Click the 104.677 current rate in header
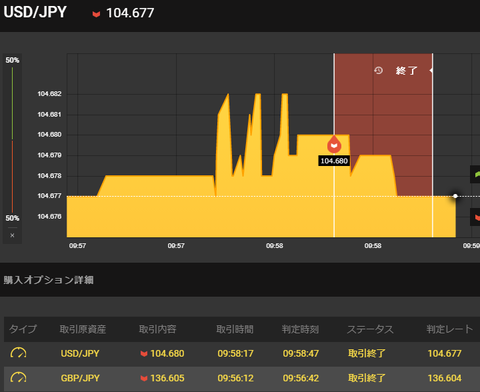 (x=130, y=13)
